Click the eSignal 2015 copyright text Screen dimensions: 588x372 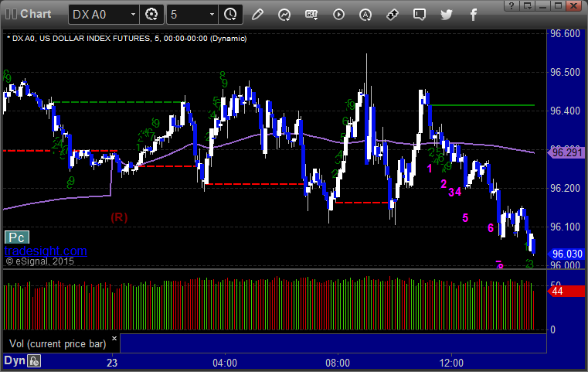click(39, 261)
